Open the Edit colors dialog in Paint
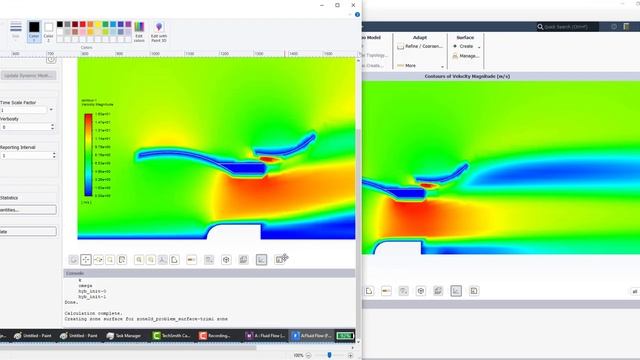Viewport: 640px width, 360px height. coord(139,32)
